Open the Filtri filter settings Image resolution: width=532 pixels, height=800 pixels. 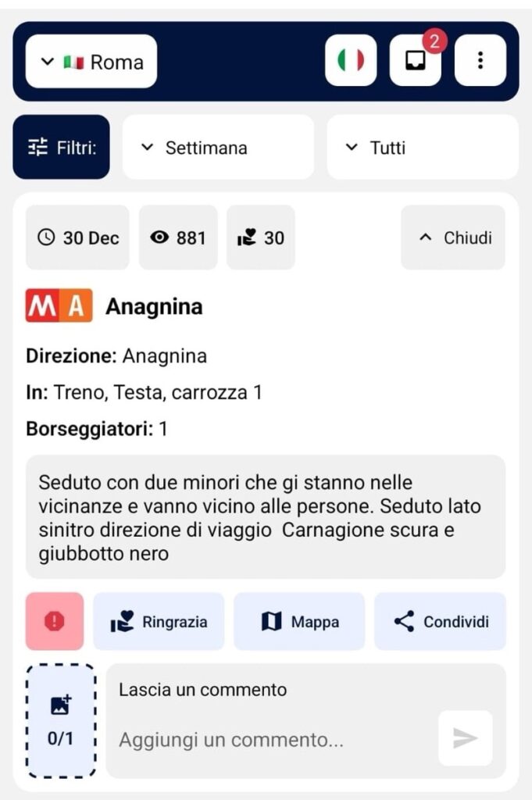[x=62, y=147]
